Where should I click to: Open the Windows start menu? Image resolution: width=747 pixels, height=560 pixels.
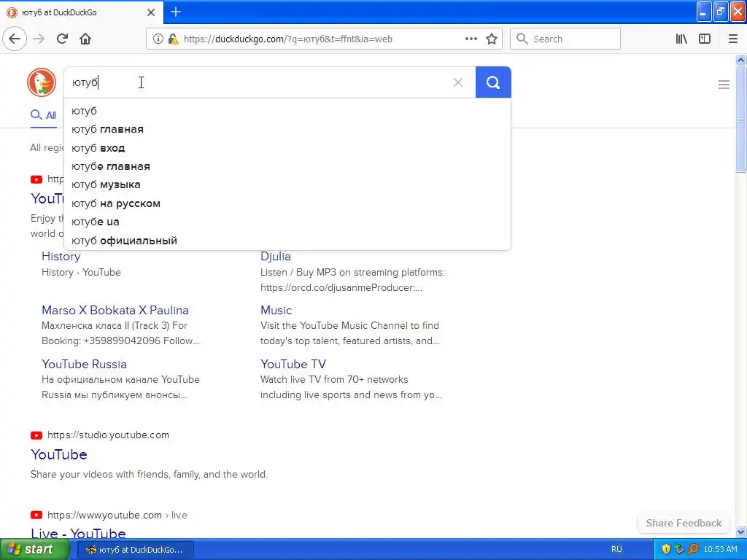(34, 550)
